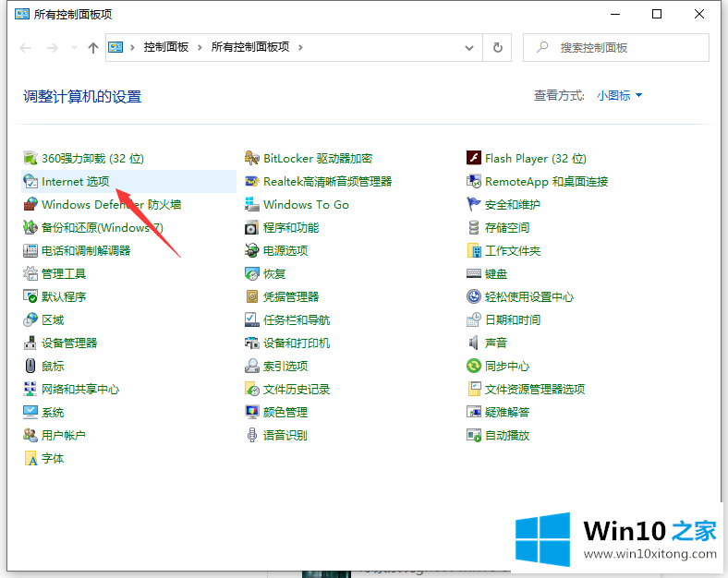This screenshot has width=728, height=578.
Task: Click the 系统 monitor icon
Action: pyautogui.click(x=30, y=412)
